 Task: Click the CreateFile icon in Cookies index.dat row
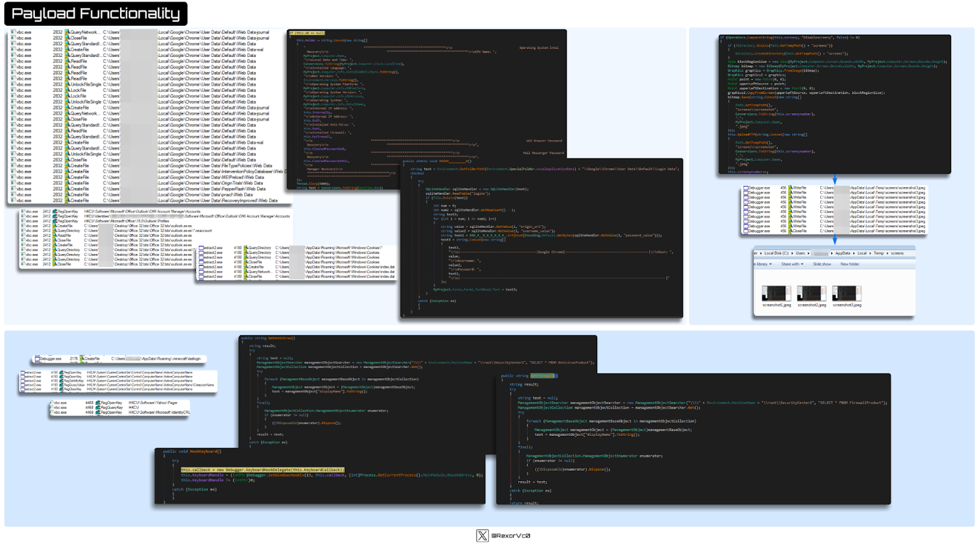[x=246, y=267]
